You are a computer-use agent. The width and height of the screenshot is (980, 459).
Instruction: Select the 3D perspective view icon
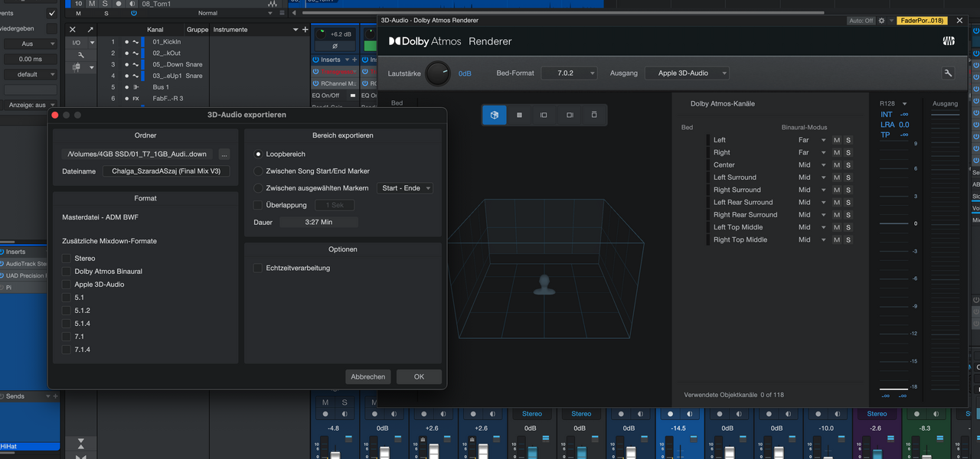click(x=495, y=115)
